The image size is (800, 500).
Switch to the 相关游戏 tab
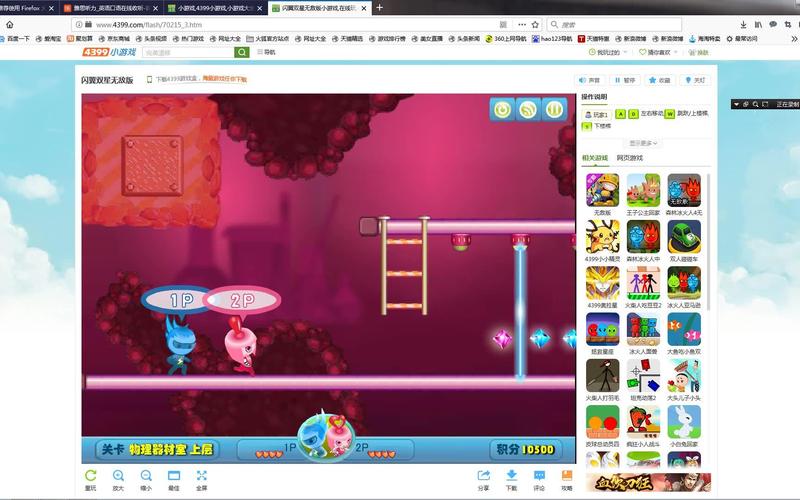[x=595, y=158]
